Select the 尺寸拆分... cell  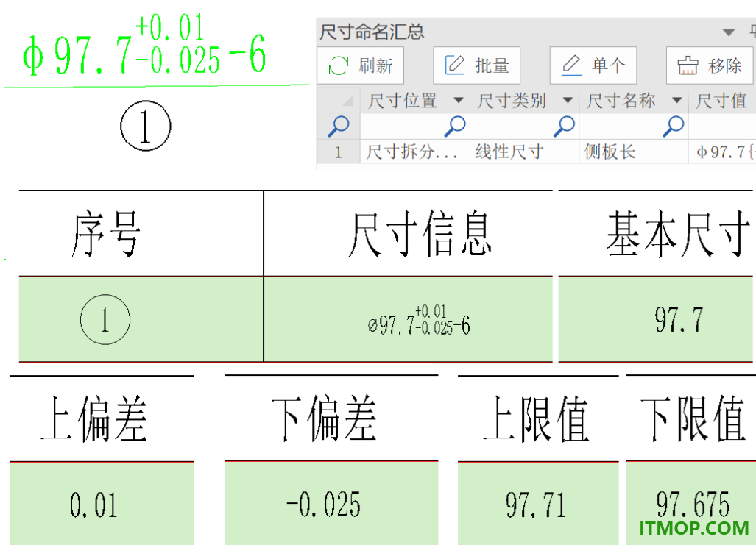[x=414, y=152]
